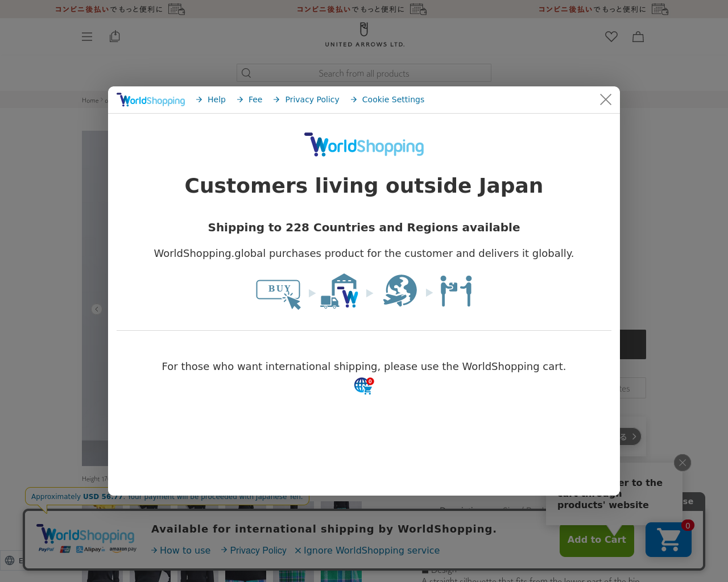Open the language globe icon at bottom left
The image size is (728, 582).
[10, 561]
